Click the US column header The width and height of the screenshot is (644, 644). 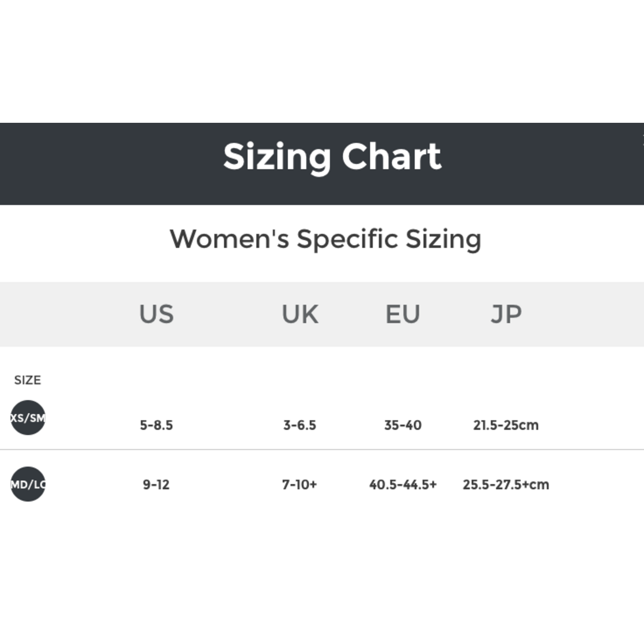pyautogui.click(x=156, y=314)
